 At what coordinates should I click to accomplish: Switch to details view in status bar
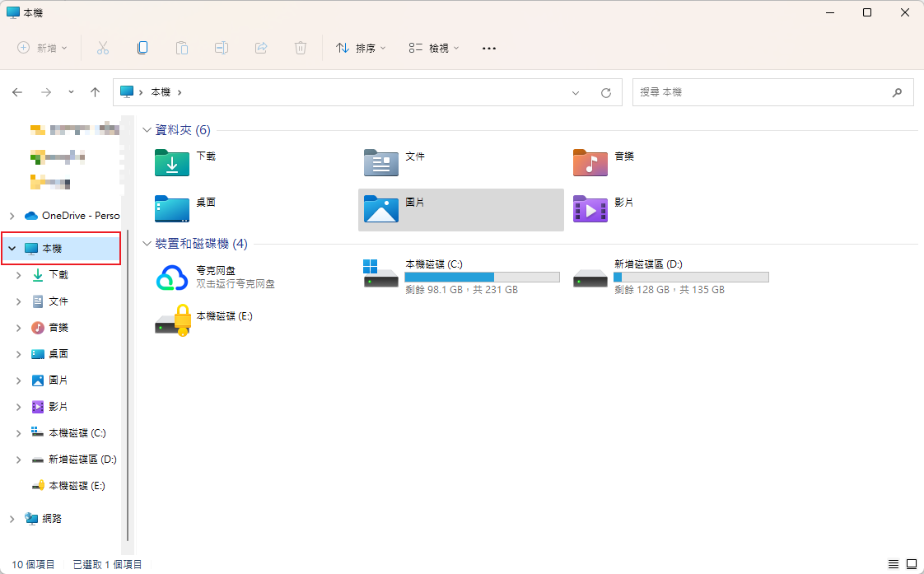click(x=894, y=564)
